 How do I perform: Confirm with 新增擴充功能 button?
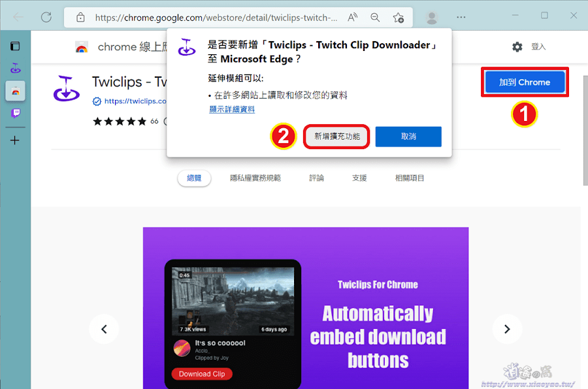tap(336, 137)
